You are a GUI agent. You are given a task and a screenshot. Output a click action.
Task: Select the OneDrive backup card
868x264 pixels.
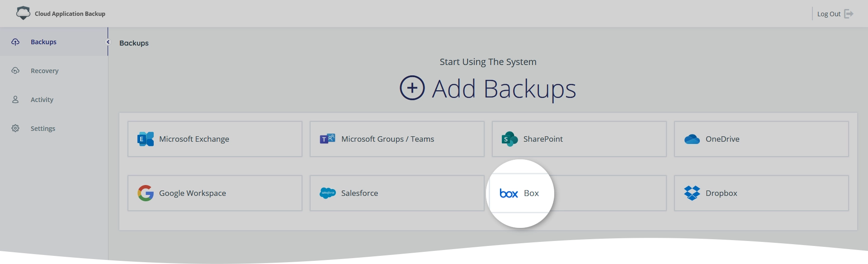pyautogui.click(x=761, y=139)
